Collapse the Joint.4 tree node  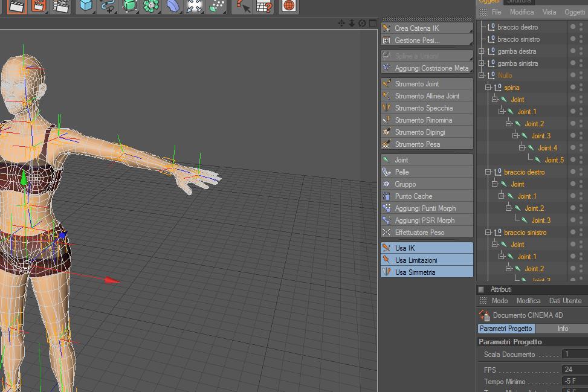click(x=522, y=147)
